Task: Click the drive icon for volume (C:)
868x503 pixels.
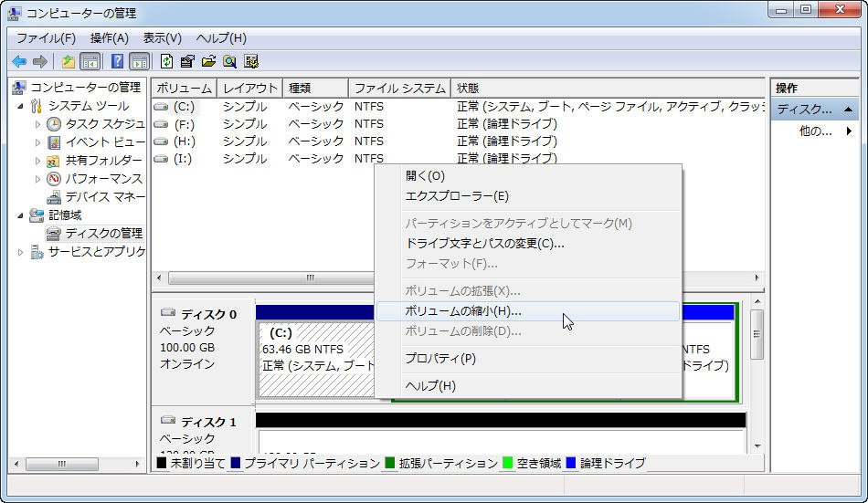Action: (x=161, y=106)
